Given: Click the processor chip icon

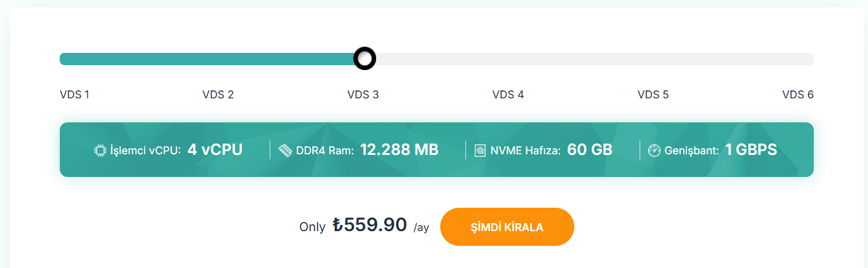Looking at the screenshot, I should 100,150.
